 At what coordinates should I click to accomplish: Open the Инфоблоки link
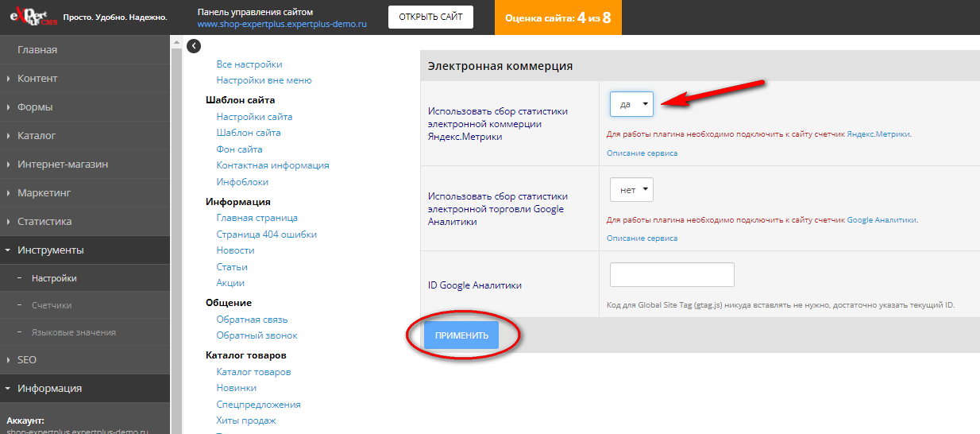(242, 182)
